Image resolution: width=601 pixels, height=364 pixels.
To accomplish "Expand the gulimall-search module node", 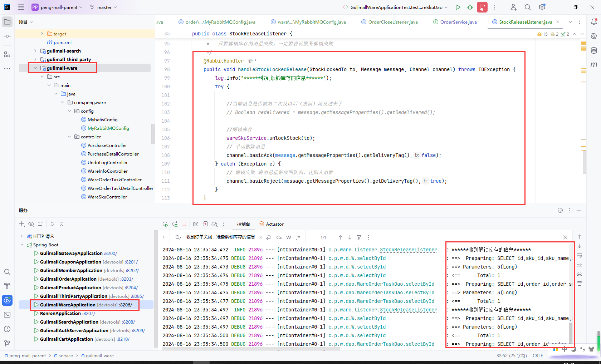I will [x=35, y=51].
